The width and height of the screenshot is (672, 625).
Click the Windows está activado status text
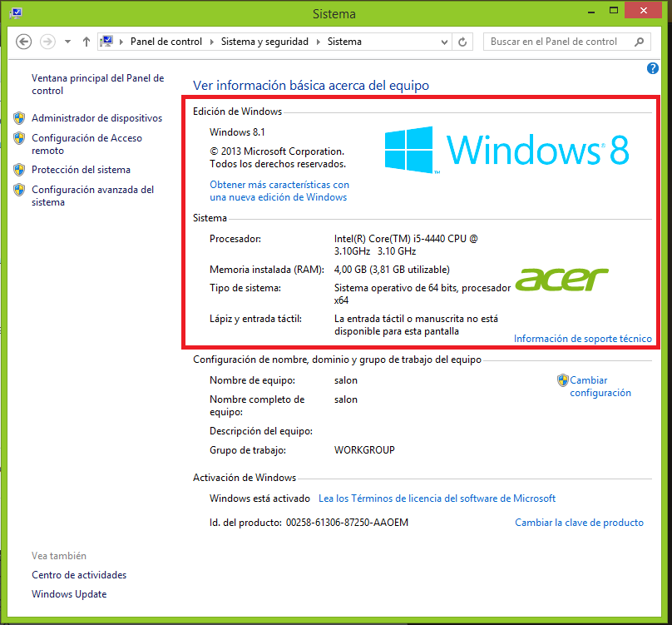coord(259,499)
